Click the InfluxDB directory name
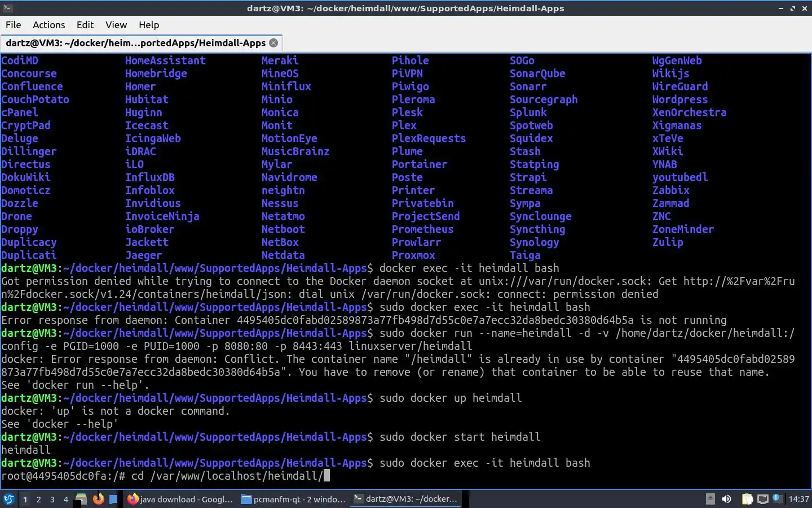Image resolution: width=812 pixels, height=508 pixels. coord(150,177)
